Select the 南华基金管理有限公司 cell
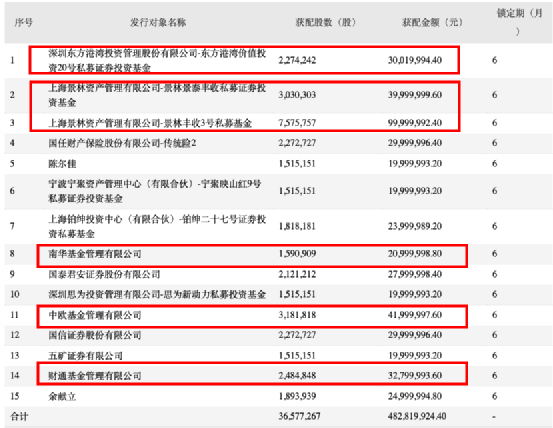Image resolution: width=553 pixels, height=428 pixels. click(x=95, y=254)
